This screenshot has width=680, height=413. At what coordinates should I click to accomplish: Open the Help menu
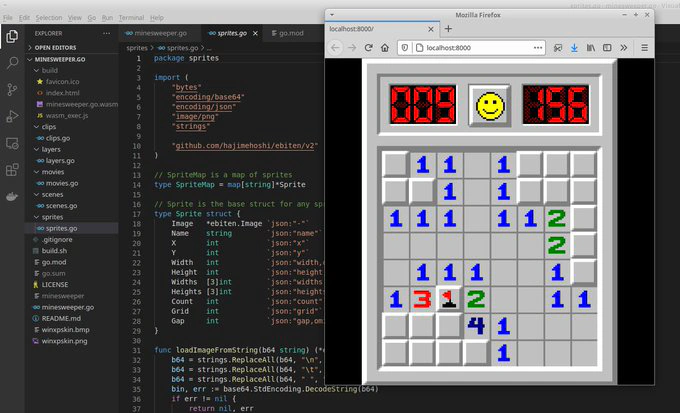(x=157, y=18)
